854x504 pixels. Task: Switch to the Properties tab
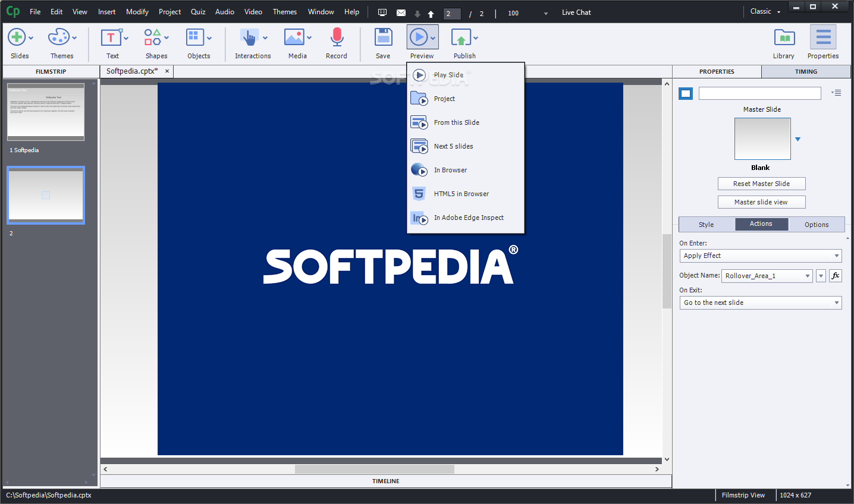717,71
